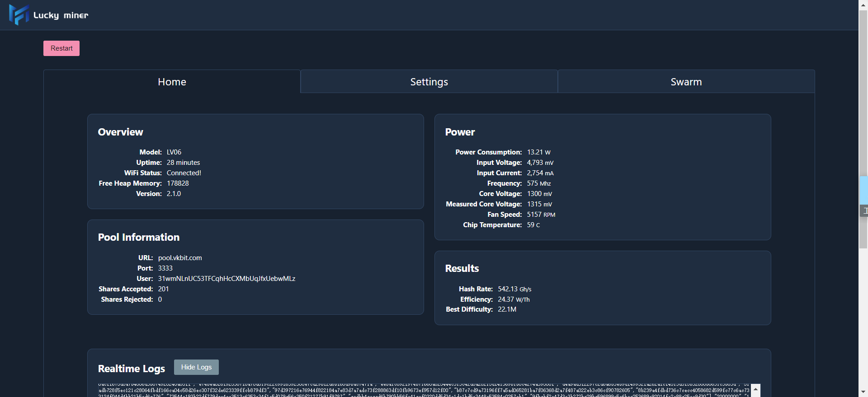Click the Realtime Logs heading
This screenshot has height=397, width=868.
click(131, 369)
